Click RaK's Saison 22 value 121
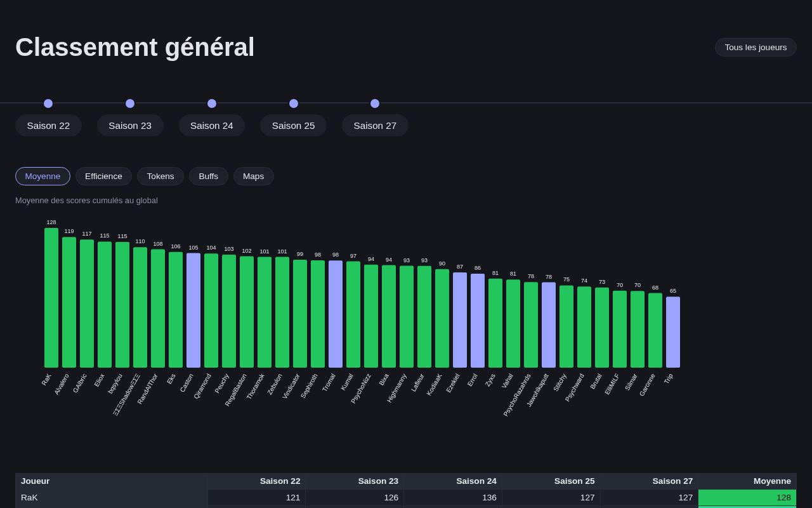The image size is (812, 508). tap(256, 498)
